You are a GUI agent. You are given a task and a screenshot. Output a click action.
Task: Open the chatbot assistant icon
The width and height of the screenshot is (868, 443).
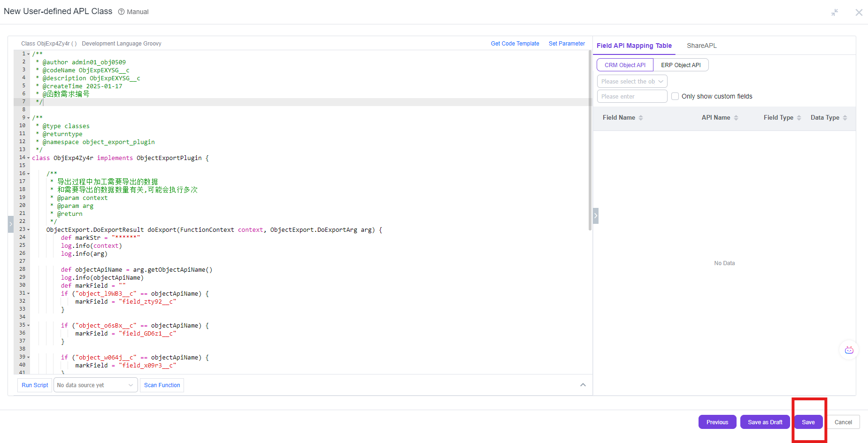[x=849, y=350]
